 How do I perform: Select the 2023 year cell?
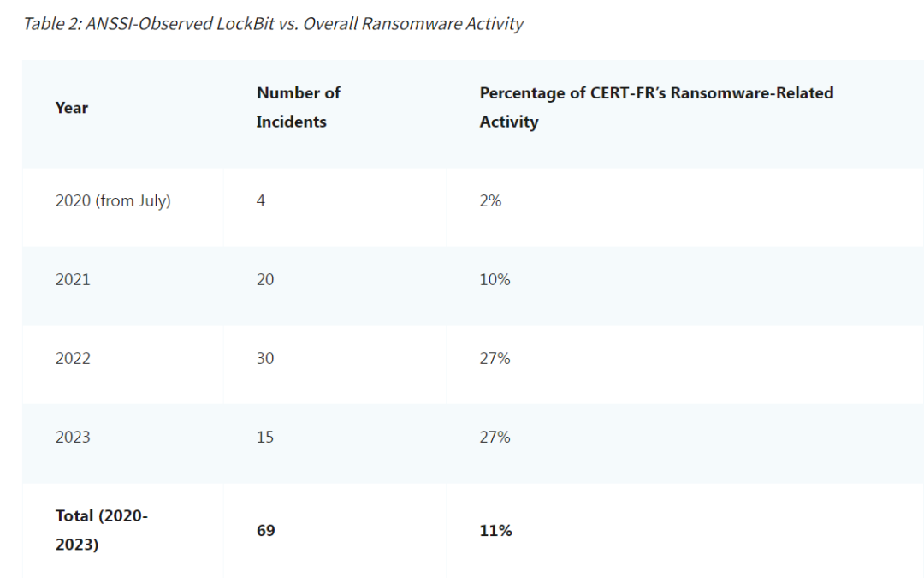pyautogui.click(x=73, y=438)
